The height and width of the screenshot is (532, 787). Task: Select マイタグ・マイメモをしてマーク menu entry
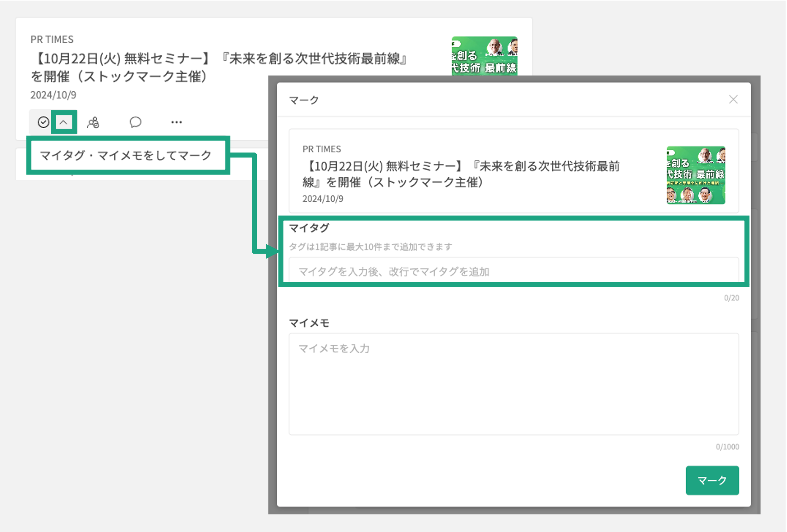(126, 155)
